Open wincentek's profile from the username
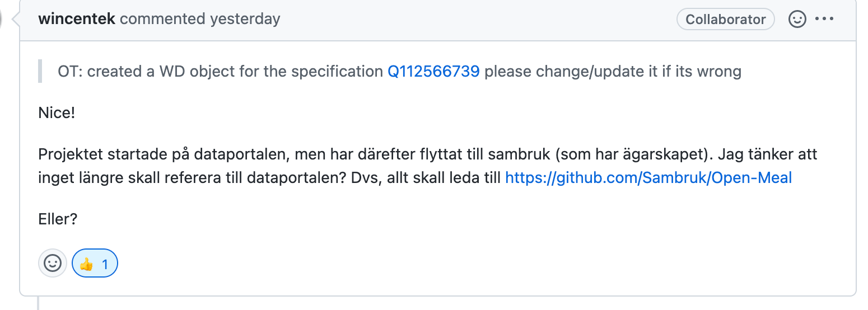The width and height of the screenshot is (868, 310). [x=77, y=19]
